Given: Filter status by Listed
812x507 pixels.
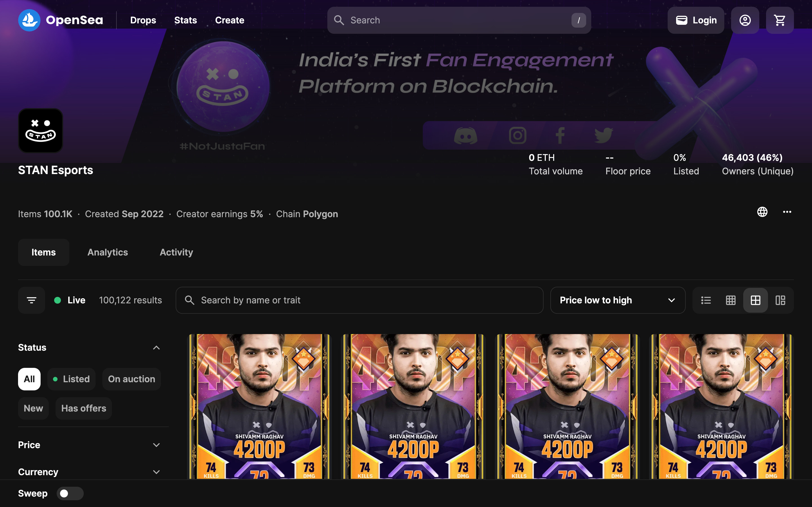Looking at the screenshot, I should pos(71,379).
